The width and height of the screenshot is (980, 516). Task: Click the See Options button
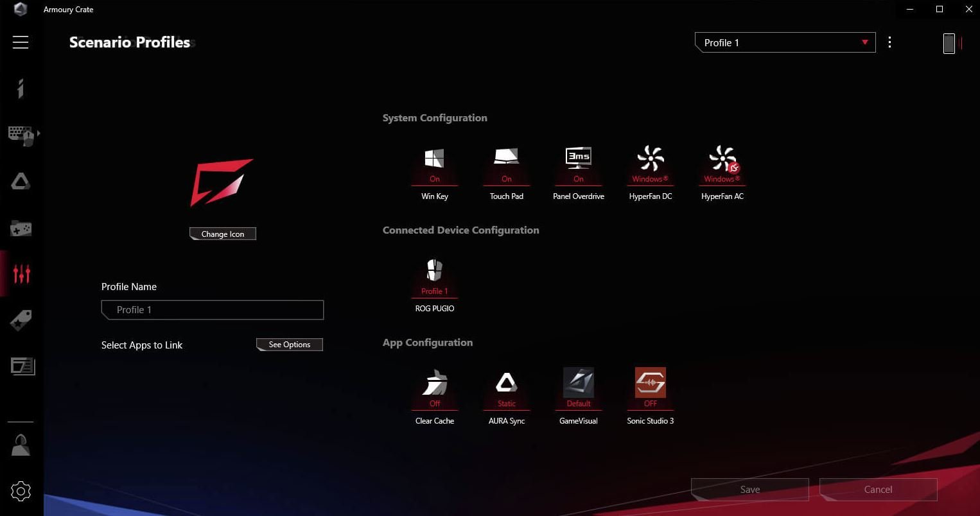click(290, 345)
